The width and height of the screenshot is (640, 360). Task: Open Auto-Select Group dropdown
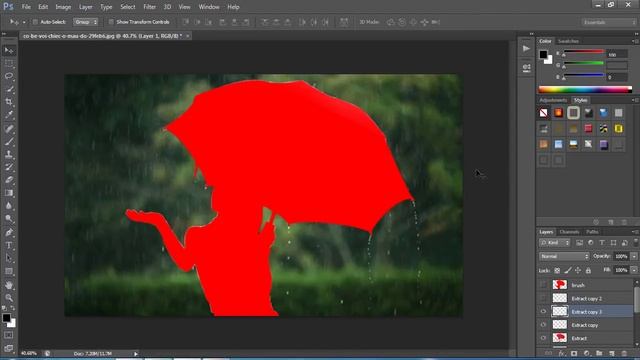tap(86, 22)
